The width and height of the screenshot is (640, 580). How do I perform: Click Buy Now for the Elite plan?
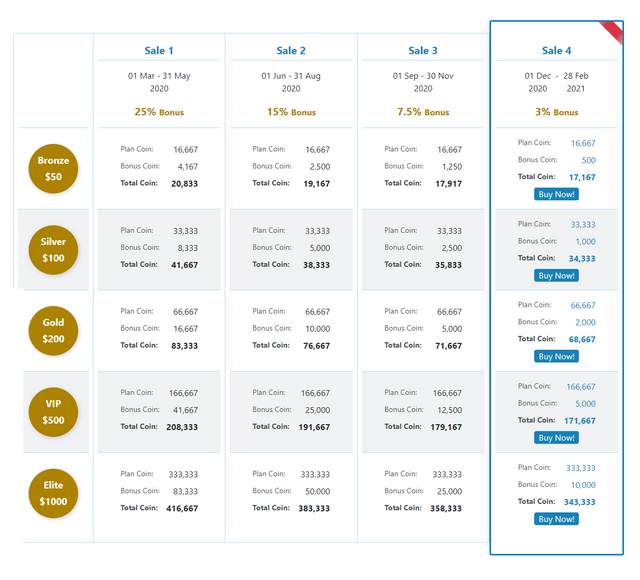coord(556,519)
